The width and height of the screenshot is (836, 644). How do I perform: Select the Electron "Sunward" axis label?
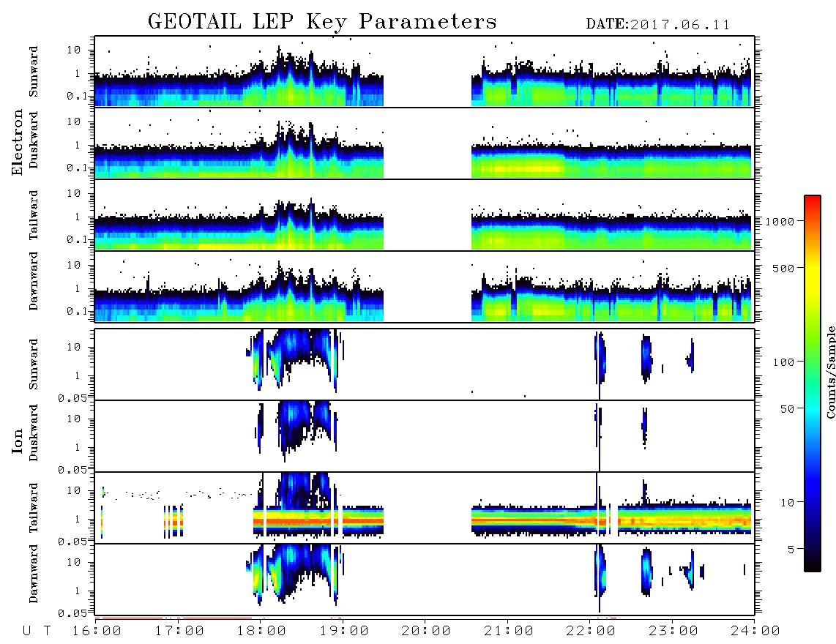[34, 72]
